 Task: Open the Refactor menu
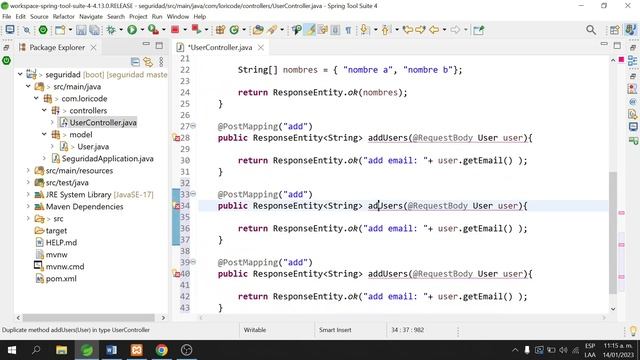tap(64, 17)
